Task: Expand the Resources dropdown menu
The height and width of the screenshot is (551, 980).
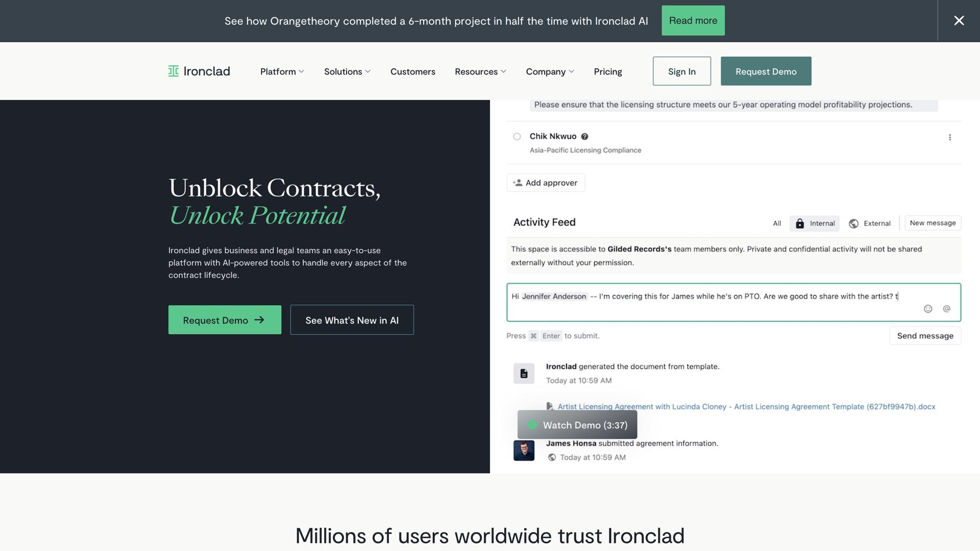Action: 480,71
